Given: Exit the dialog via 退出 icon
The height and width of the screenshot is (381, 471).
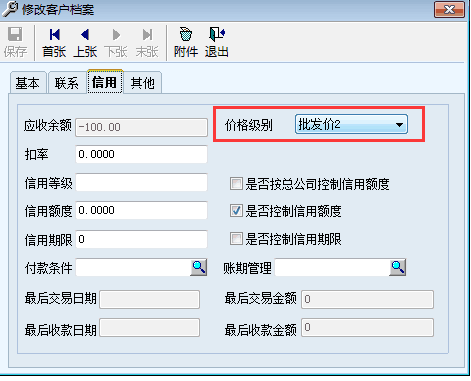Looking at the screenshot, I should pos(217,42).
